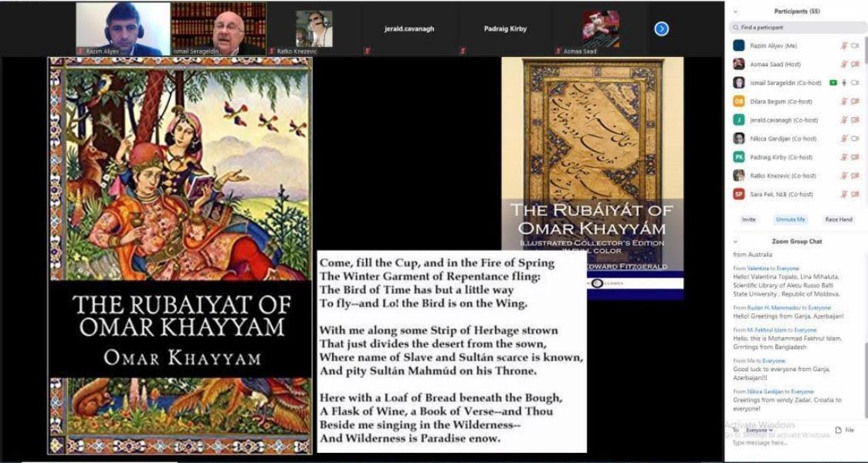The image size is (868, 463).
Task: Click Nikica Gardijan's avatar in participants list
Action: (x=739, y=139)
